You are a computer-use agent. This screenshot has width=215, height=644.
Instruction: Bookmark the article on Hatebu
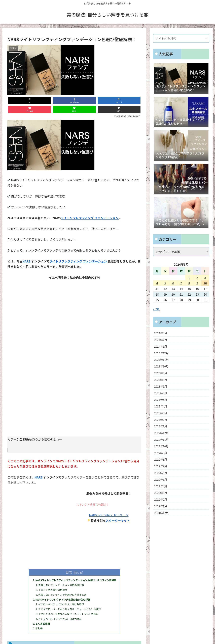[x=119, y=100]
